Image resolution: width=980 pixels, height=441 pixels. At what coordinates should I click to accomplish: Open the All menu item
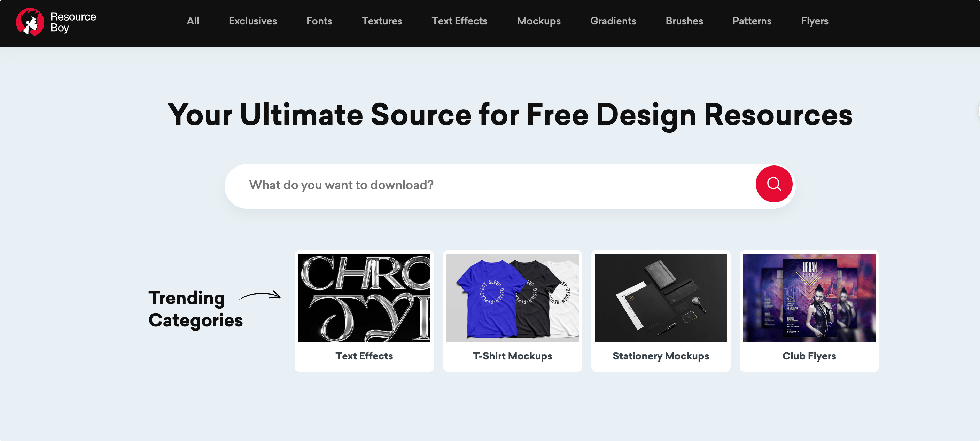[193, 21]
